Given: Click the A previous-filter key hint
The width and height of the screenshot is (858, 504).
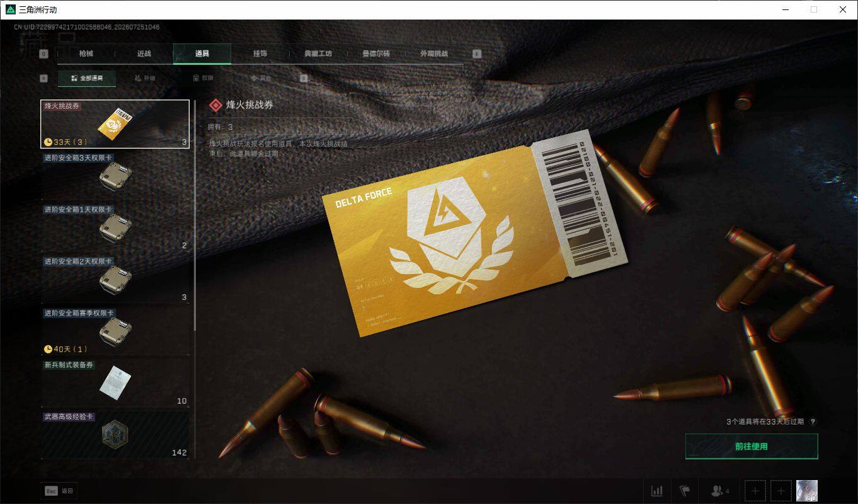Looking at the screenshot, I should 43,78.
